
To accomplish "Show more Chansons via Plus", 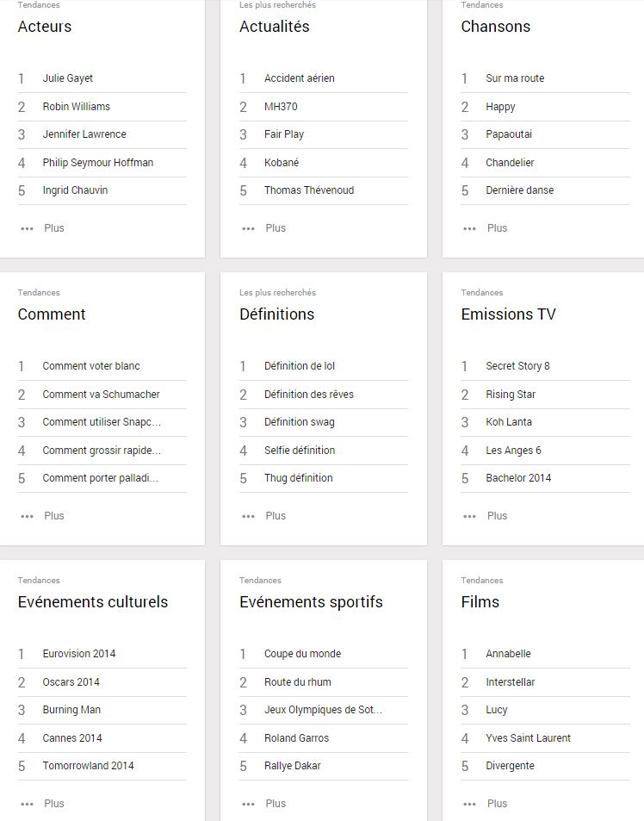I will click(x=497, y=228).
